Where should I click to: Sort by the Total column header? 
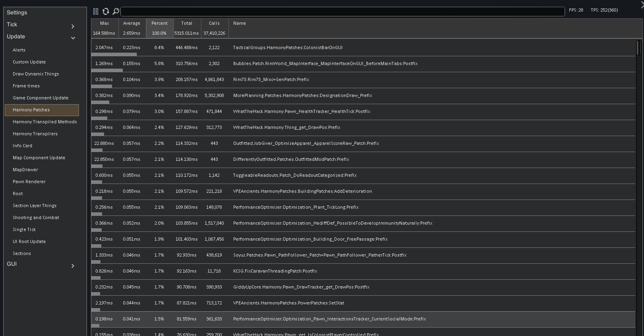click(x=187, y=23)
